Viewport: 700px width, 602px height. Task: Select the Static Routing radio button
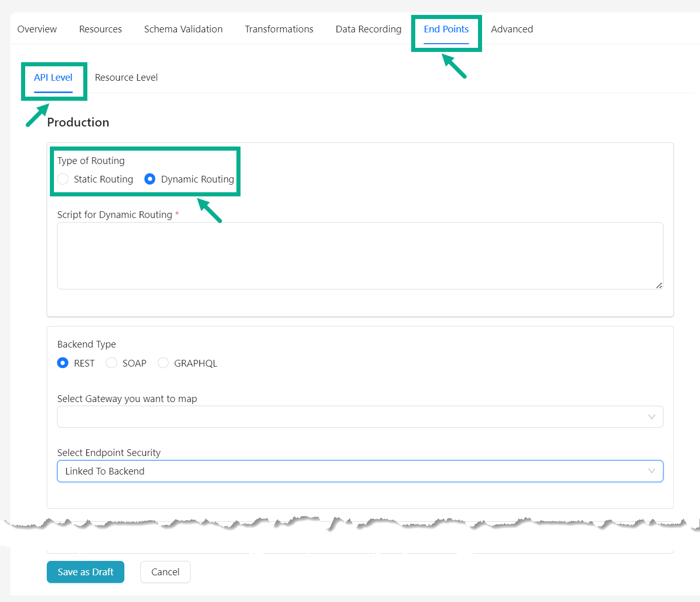(x=63, y=179)
